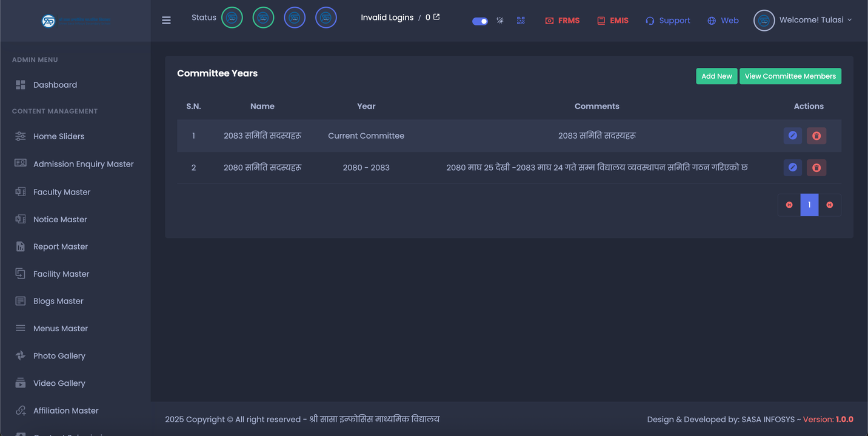Toggle the blue switch in top bar
868x436 pixels.
(480, 21)
